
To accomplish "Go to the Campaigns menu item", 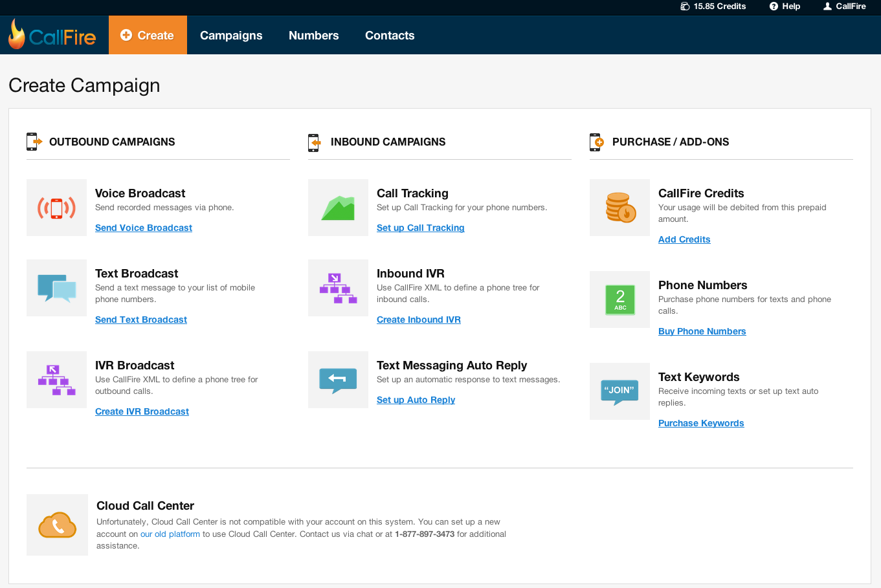I will (231, 36).
